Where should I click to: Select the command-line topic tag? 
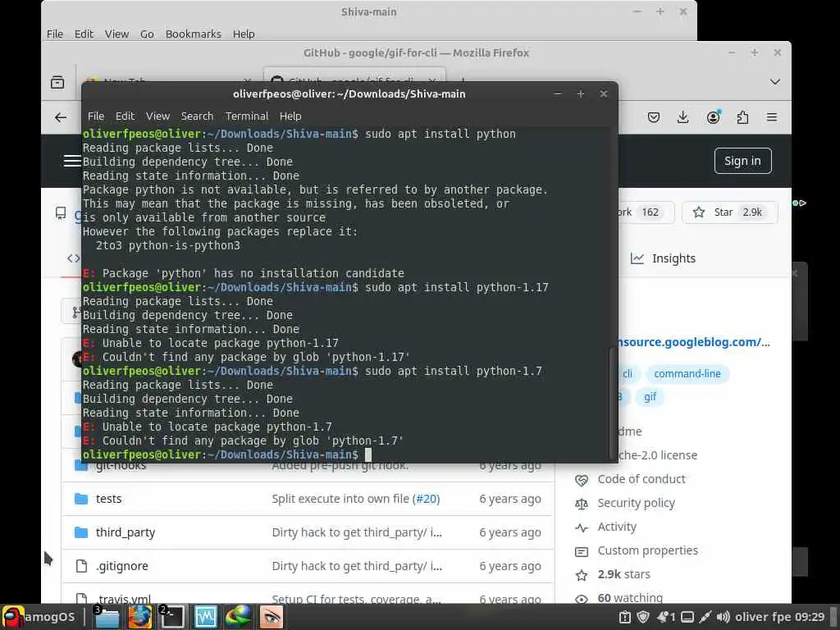[x=687, y=373]
